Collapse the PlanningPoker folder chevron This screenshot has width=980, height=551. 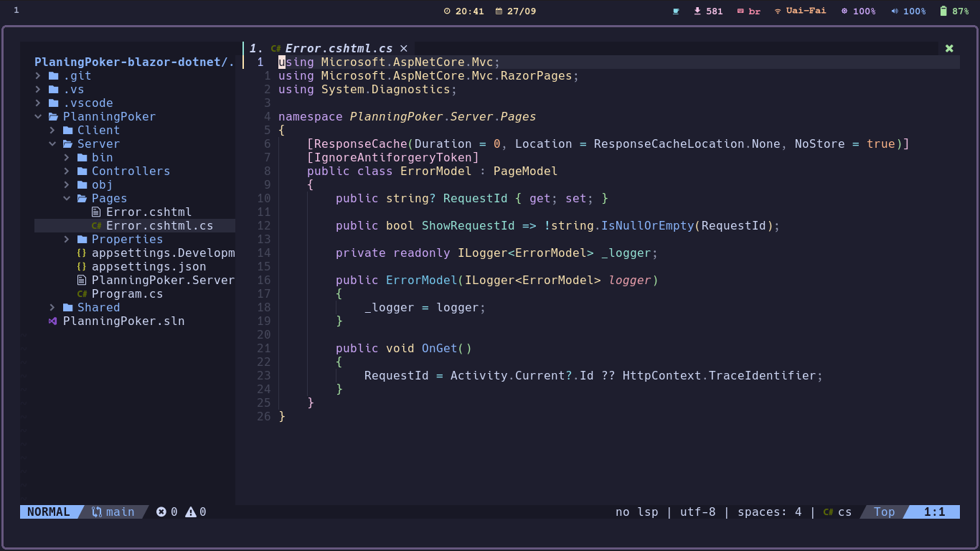[38, 117]
